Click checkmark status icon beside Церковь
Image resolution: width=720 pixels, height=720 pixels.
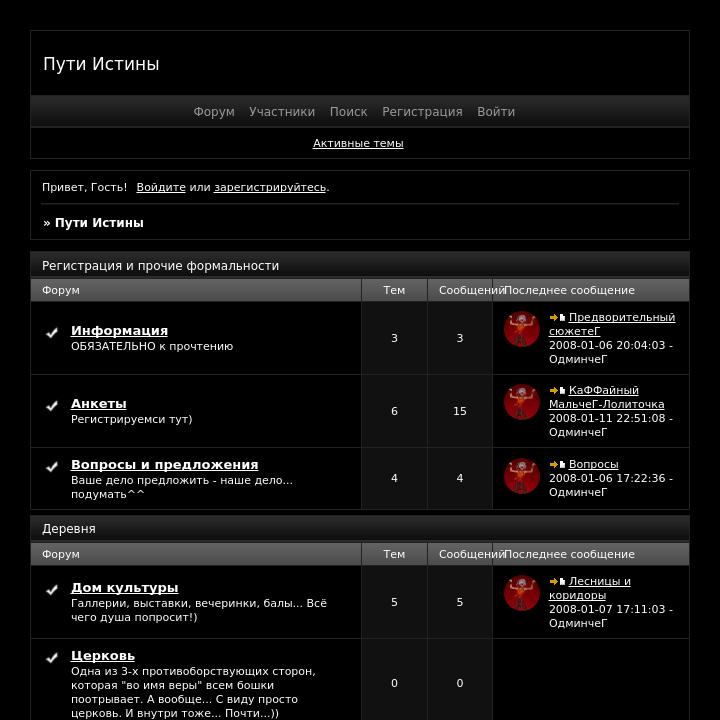coord(52,658)
